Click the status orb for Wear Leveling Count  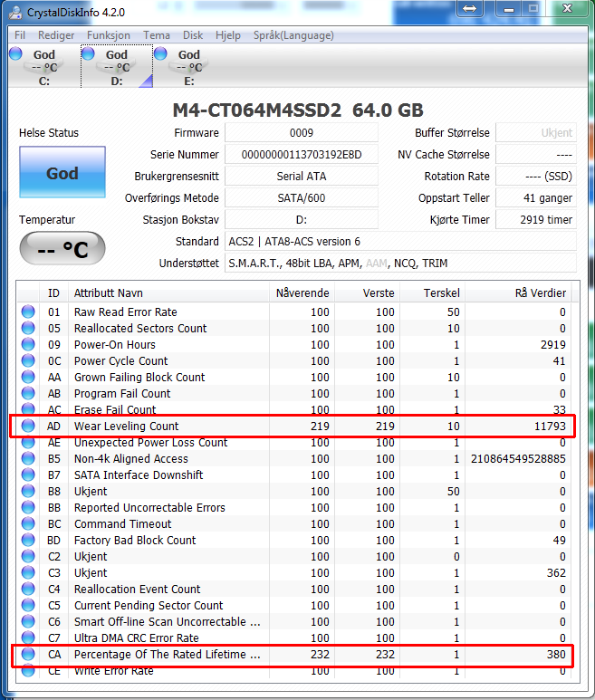[x=28, y=426]
